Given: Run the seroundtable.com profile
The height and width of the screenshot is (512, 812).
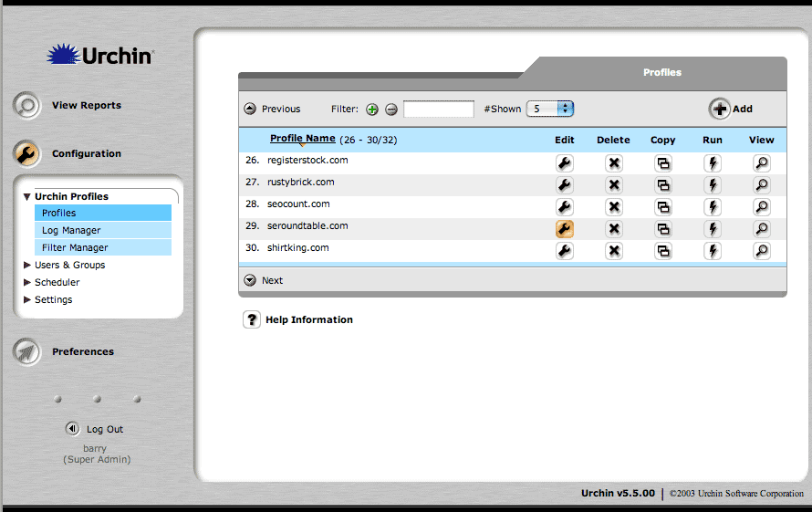Looking at the screenshot, I should click(713, 229).
